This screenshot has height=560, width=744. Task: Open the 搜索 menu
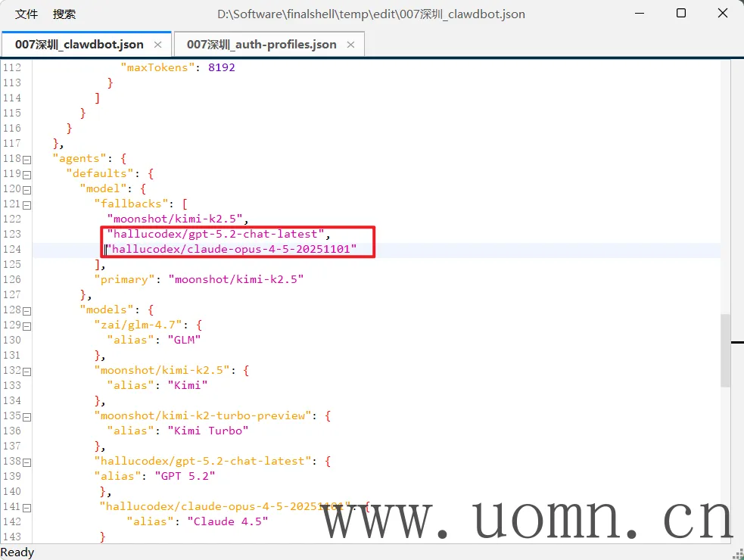64,14
